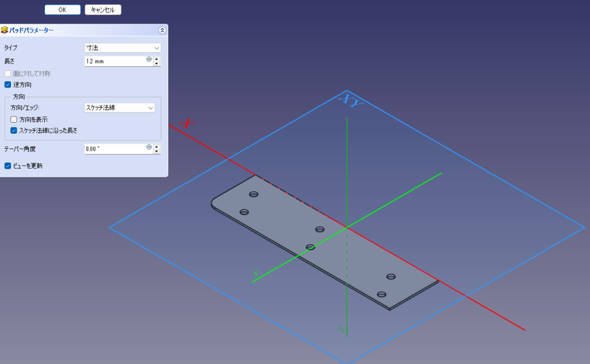The image size is (590, 364).
Task: Increase テーパー角度 with up arrow
Action: [x=157, y=146]
